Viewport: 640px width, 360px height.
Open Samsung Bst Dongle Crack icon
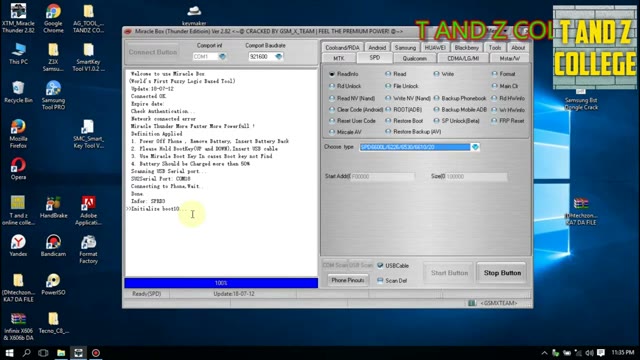581,99
